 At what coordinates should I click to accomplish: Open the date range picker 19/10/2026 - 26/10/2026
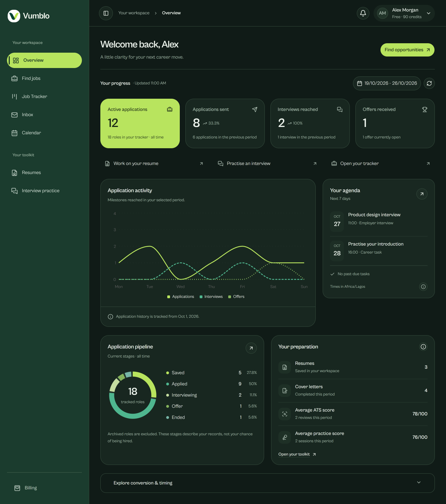[x=387, y=83]
